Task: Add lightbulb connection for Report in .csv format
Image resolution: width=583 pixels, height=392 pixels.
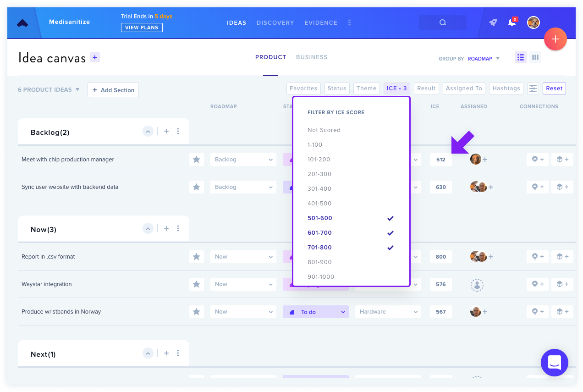Action: click(x=538, y=257)
